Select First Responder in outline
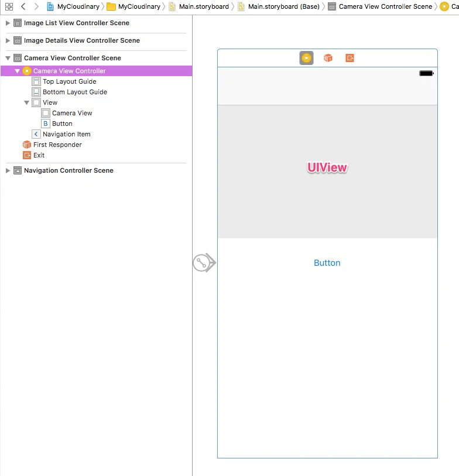The height and width of the screenshot is (476, 459). tap(96, 145)
